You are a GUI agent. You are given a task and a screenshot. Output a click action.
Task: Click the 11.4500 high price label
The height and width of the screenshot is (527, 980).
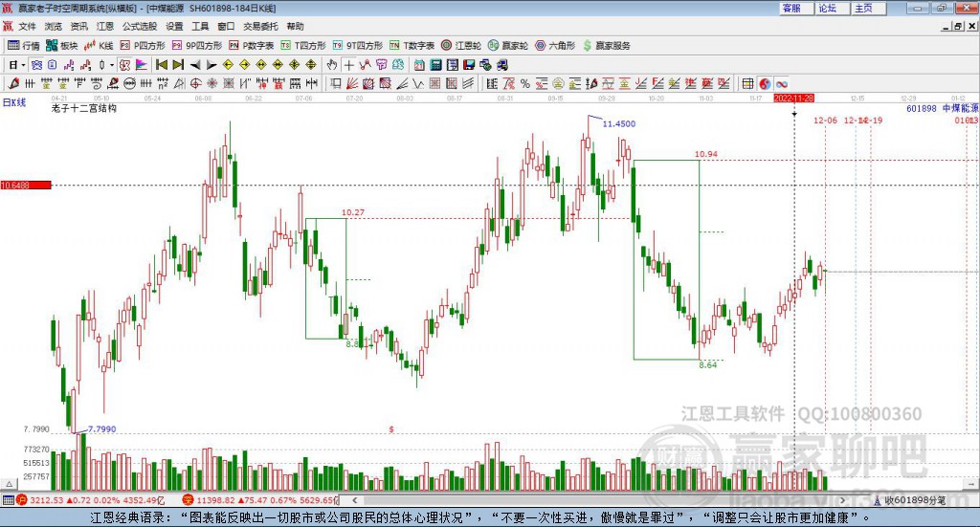(x=619, y=123)
